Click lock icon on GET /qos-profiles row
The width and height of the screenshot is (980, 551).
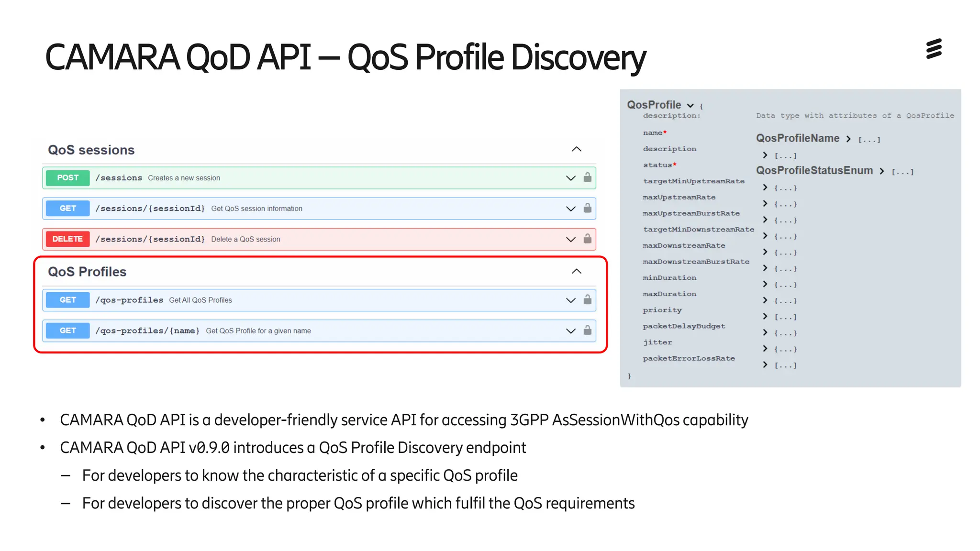pyautogui.click(x=587, y=300)
